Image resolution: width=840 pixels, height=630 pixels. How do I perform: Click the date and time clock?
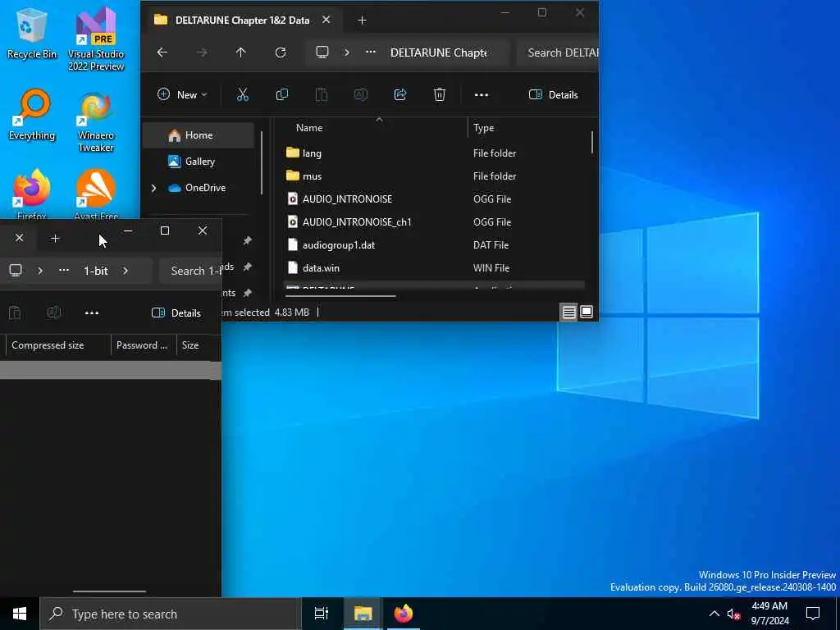pos(769,614)
